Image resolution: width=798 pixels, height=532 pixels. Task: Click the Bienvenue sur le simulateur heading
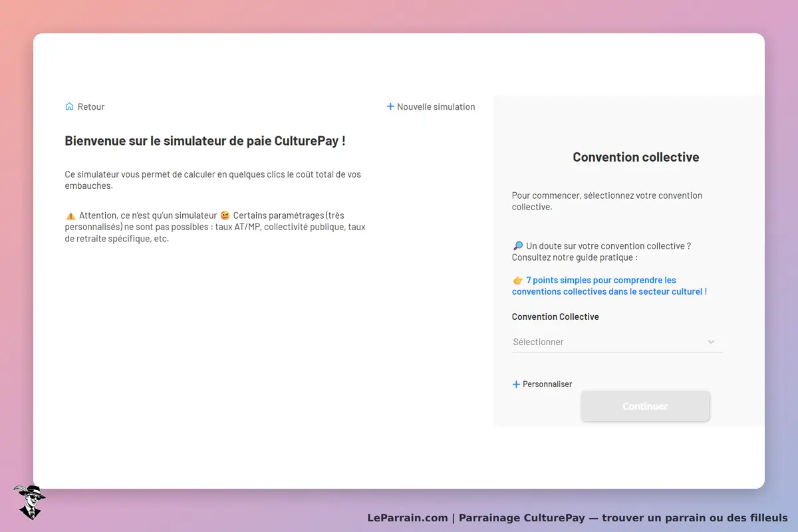[x=205, y=141]
